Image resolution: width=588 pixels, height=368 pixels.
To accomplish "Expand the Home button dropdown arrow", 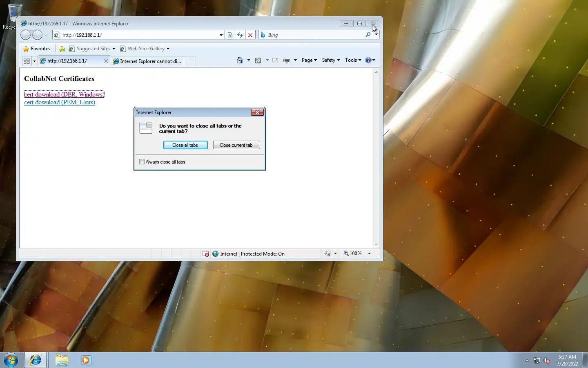I will [249, 60].
